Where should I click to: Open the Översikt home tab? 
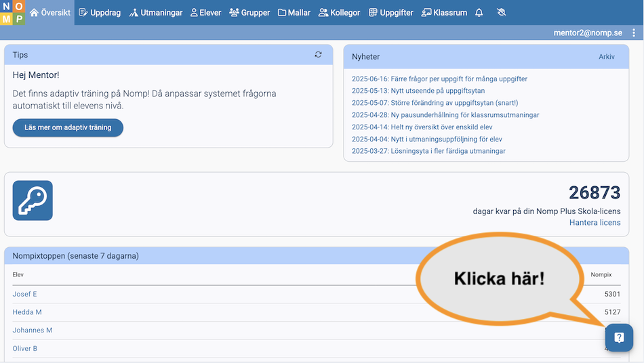[x=50, y=12]
